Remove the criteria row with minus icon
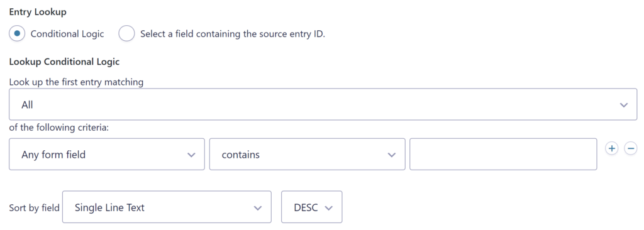The height and width of the screenshot is (230, 644). tap(631, 148)
